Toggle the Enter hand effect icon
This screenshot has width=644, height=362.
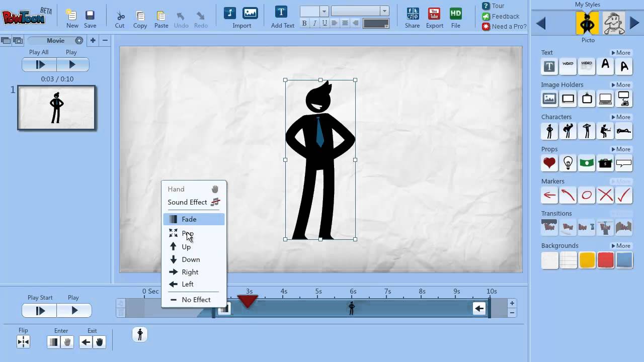[67, 342]
